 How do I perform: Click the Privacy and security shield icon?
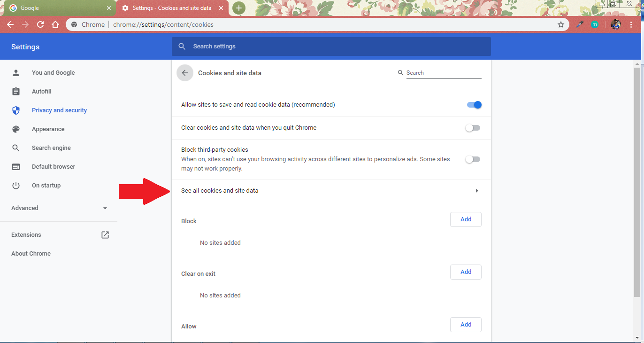coord(16,110)
